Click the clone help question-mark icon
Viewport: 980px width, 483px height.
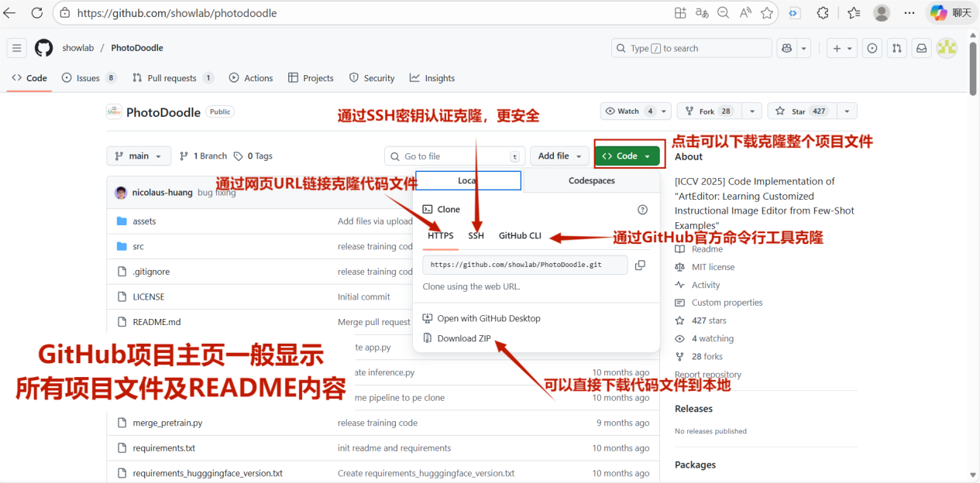coord(641,210)
